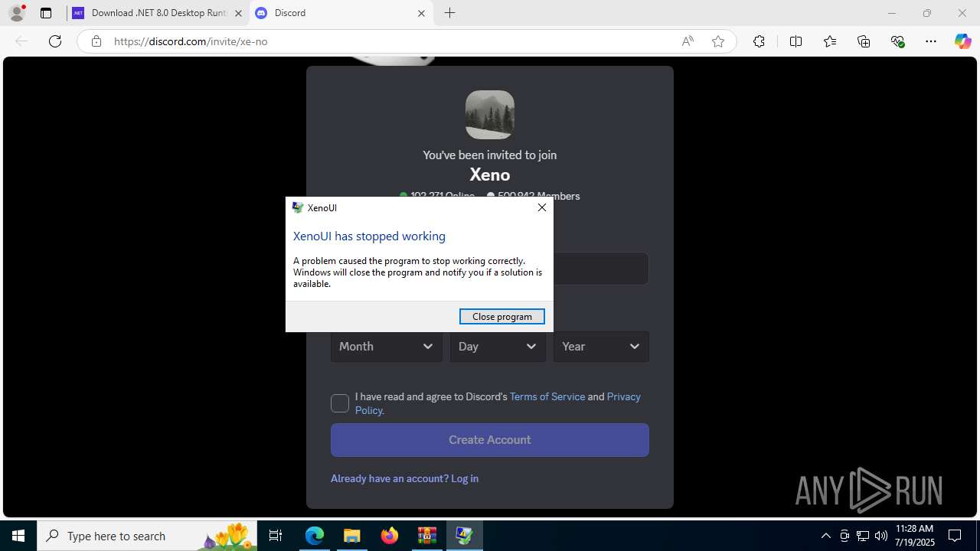Activate the Read aloud icon

click(x=688, y=41)
